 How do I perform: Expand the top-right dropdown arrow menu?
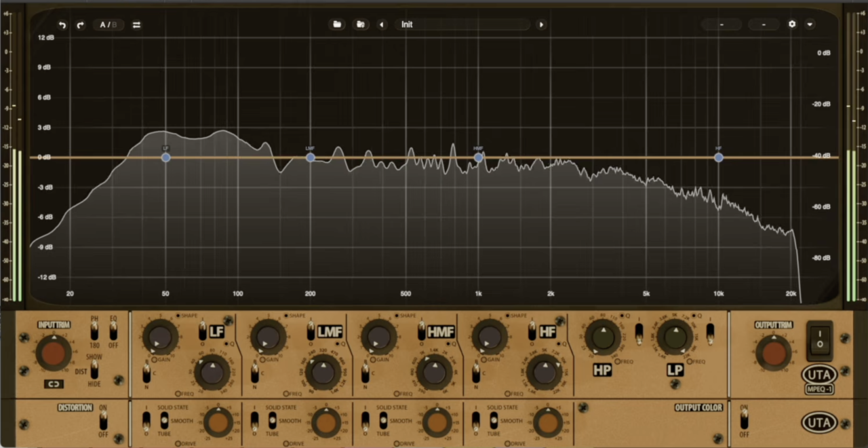click(810, 24)
